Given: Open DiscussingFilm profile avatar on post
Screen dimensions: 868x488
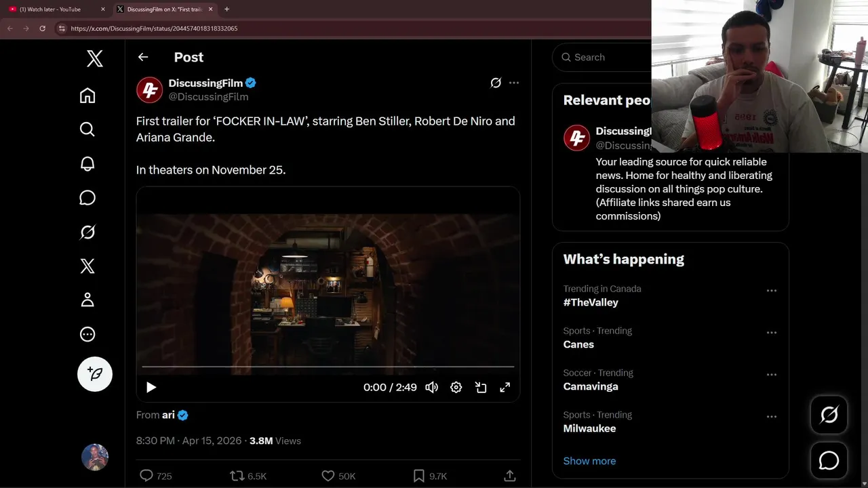Looking at the screenshot, I should click(149, 89).
